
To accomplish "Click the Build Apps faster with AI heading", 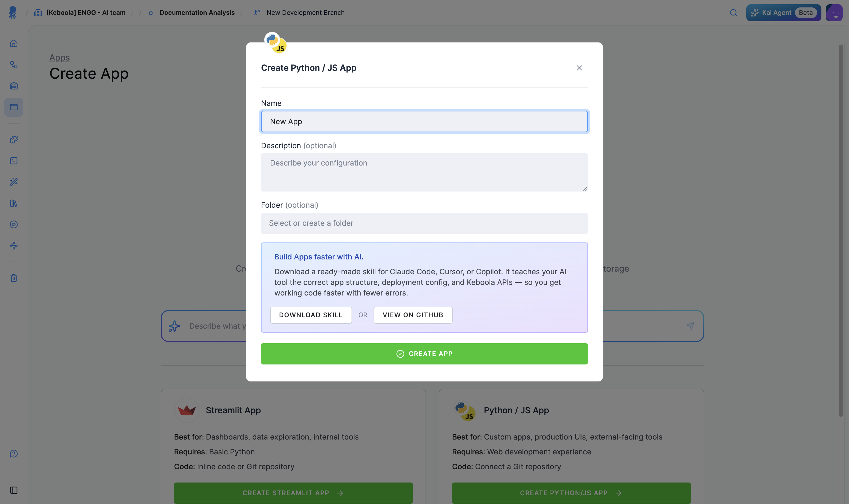I will tap(319, 257).
